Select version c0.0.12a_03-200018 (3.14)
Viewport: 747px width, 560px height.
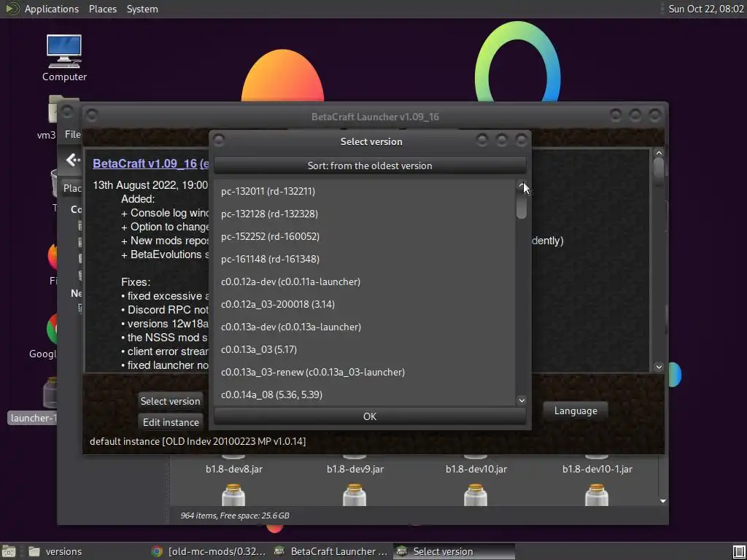365,304
